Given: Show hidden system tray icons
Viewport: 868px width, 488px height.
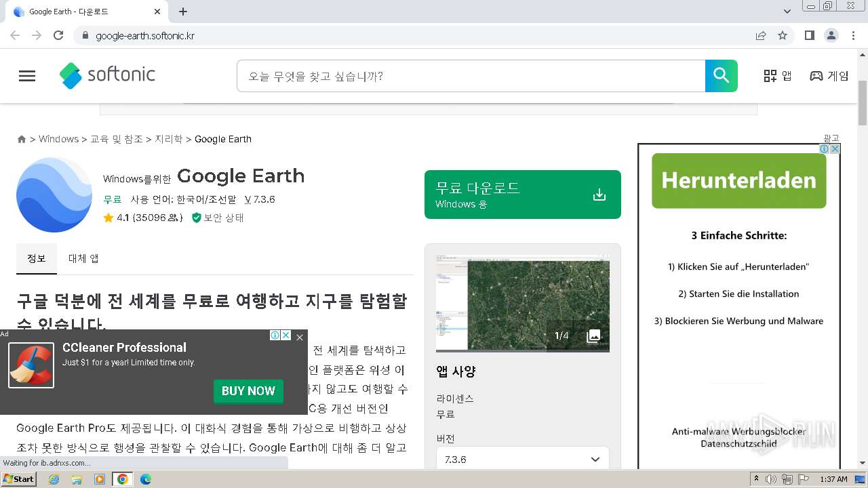Looking at the screenshot, I should 756,479.
